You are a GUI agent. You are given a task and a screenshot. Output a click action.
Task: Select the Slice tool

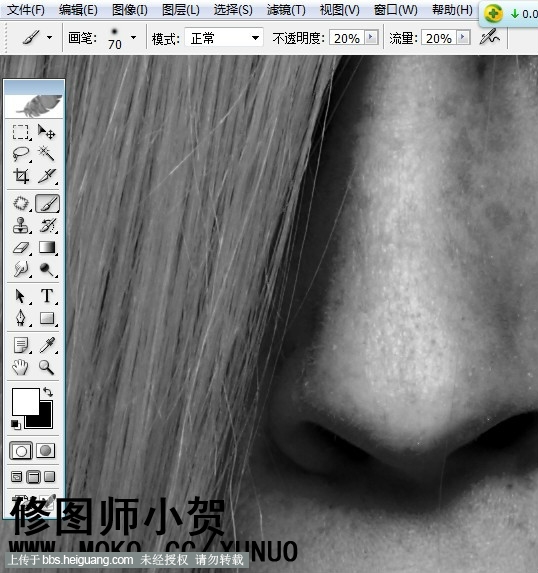tap(47, 176)
